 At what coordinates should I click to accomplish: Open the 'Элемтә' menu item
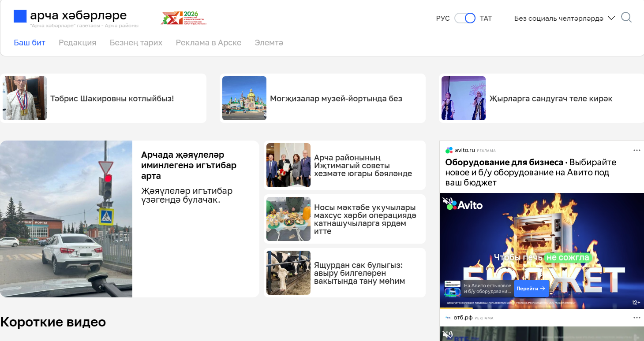pos(269,43)
